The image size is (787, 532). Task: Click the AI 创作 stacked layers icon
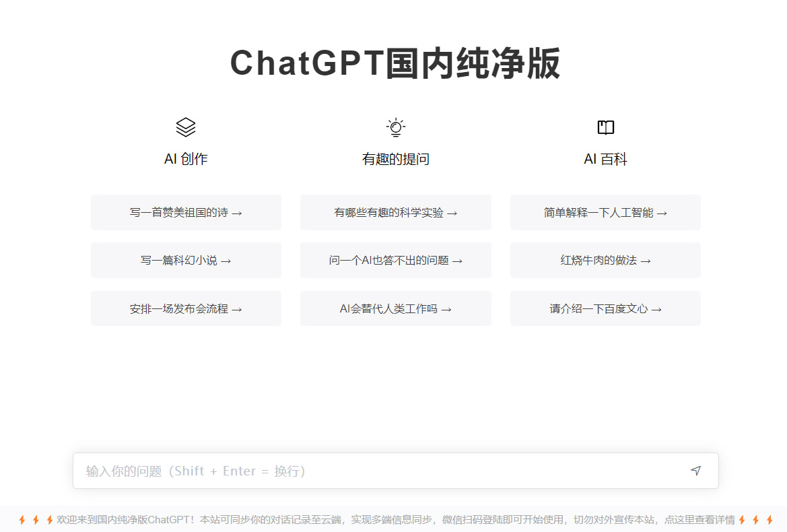186,127
